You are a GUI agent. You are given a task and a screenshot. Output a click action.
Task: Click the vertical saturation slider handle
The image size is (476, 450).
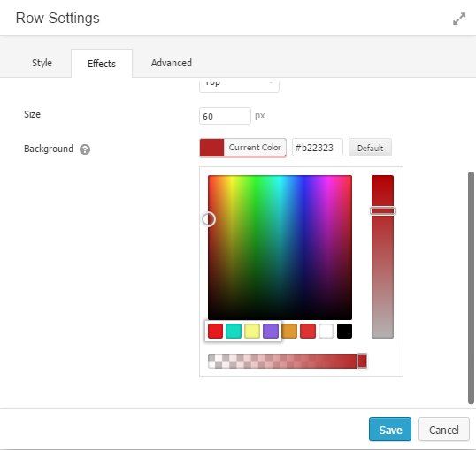383,211
